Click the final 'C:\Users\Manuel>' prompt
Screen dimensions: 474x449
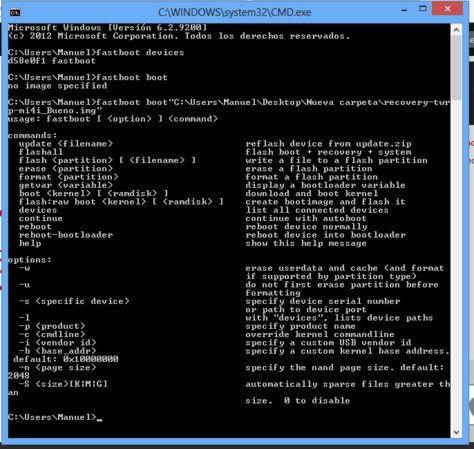52,417
